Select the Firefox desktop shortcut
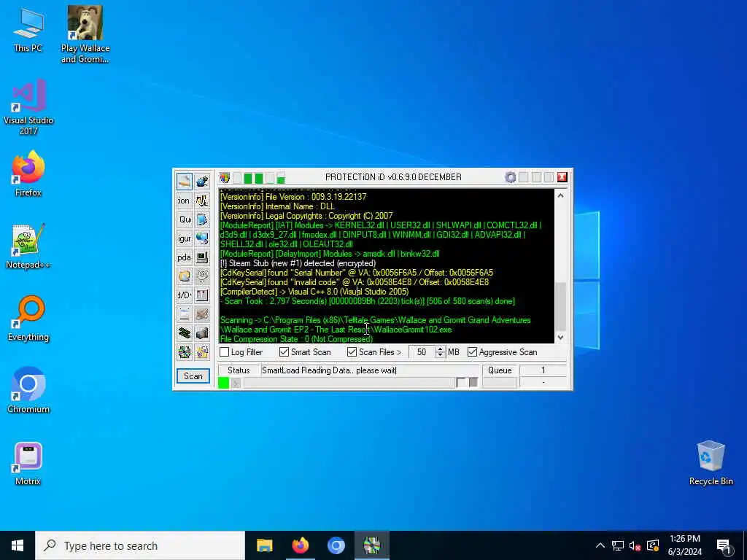 (28, 174)
